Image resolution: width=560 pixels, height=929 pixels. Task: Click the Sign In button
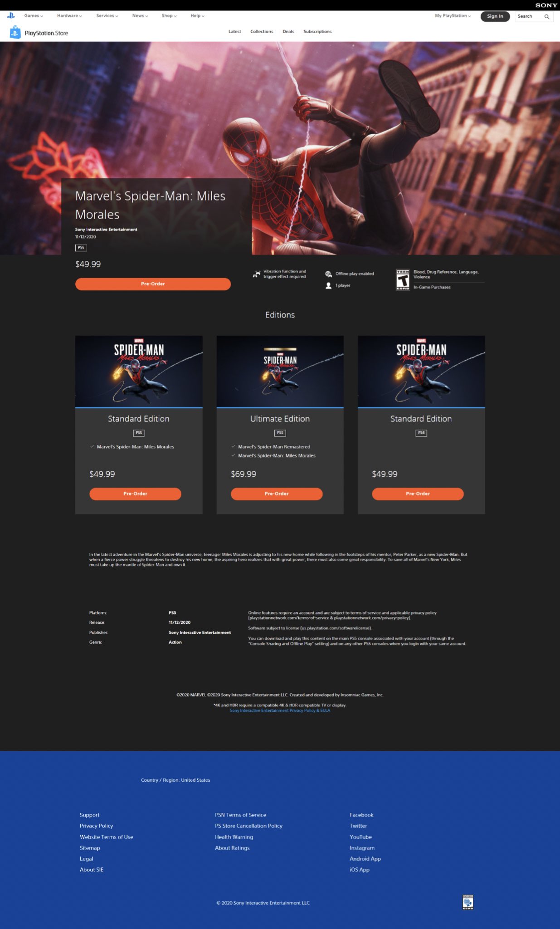click(x=495, y=16)
